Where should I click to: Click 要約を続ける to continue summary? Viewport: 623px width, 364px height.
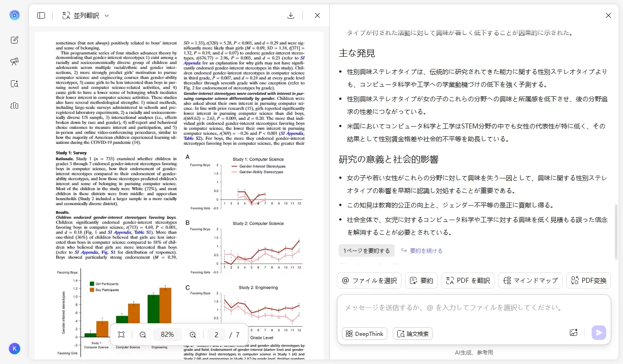click(421, 250)
